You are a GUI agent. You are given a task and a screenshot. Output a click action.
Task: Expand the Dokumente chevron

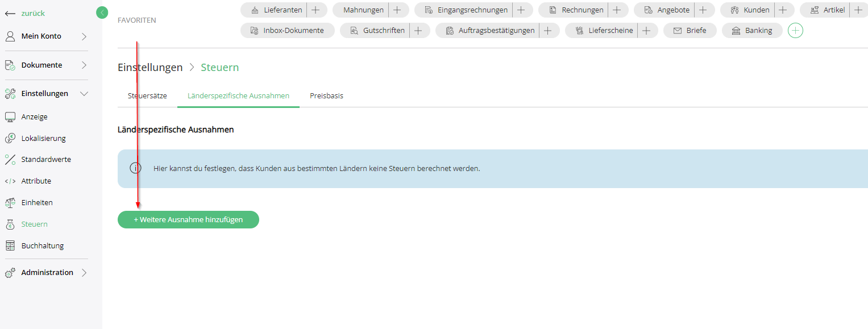click(x=84, y=65)
